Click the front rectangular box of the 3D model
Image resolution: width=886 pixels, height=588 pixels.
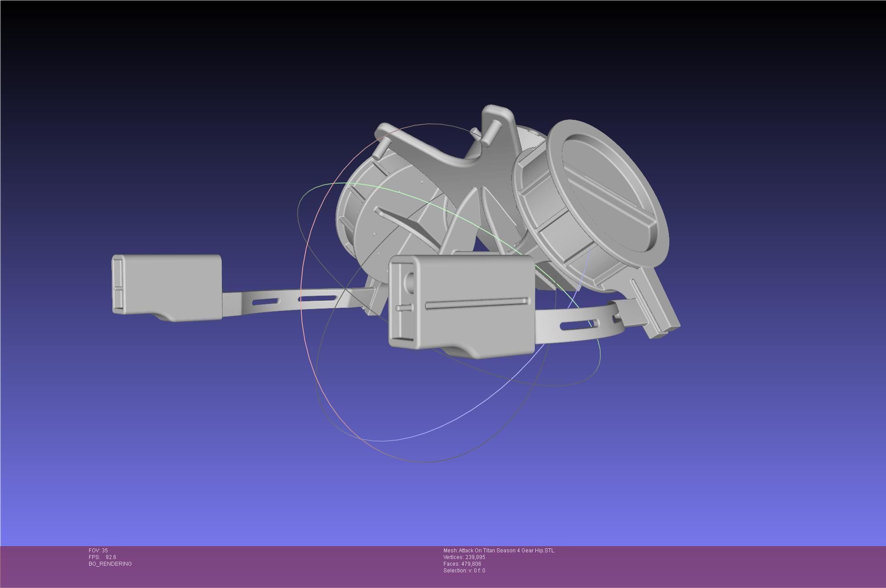tap(461, 306)
